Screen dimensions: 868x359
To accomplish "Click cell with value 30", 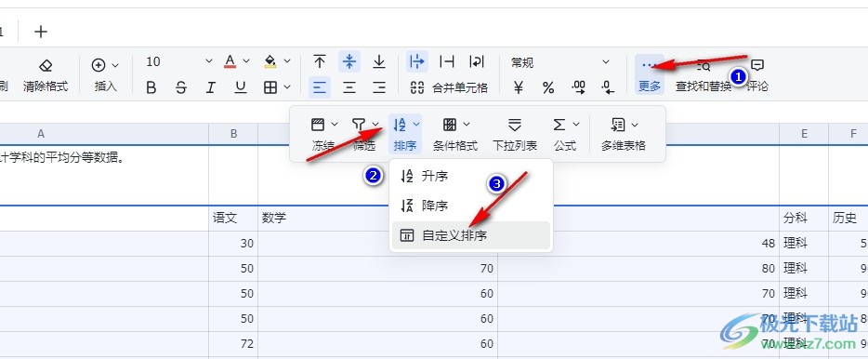I will (x=233, y=244).
